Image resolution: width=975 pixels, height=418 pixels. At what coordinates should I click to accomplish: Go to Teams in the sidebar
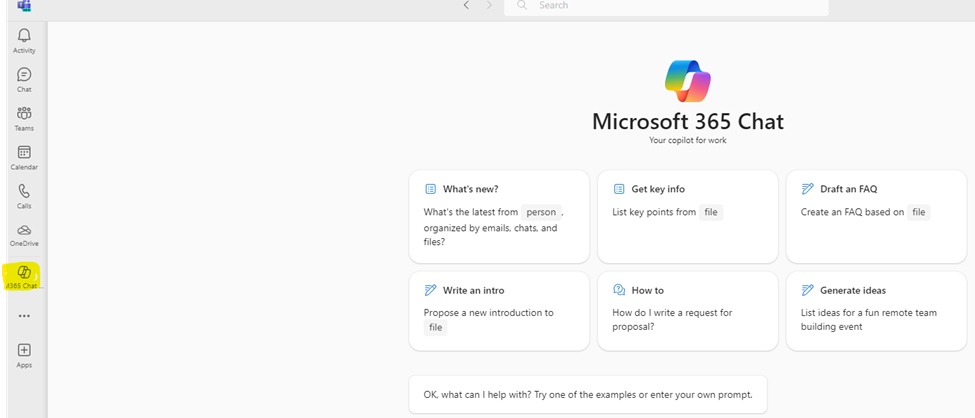[24, 115]
